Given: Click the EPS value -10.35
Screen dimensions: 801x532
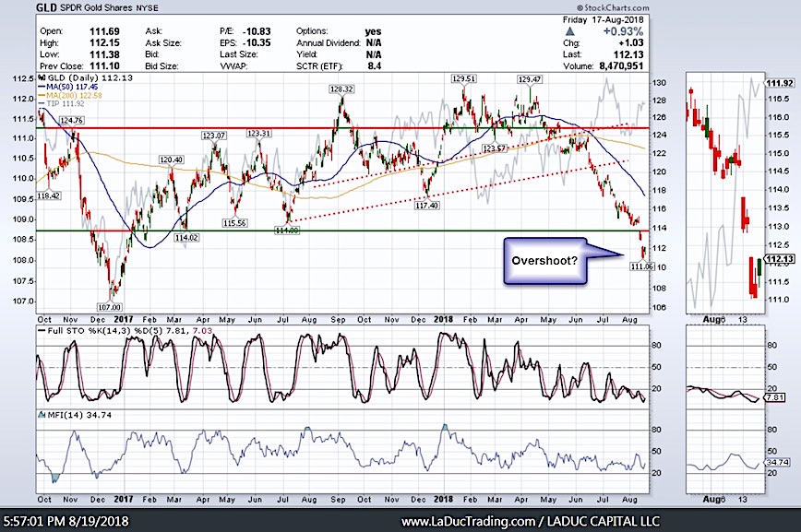Looking at the screenshot, I should [257, 43].
